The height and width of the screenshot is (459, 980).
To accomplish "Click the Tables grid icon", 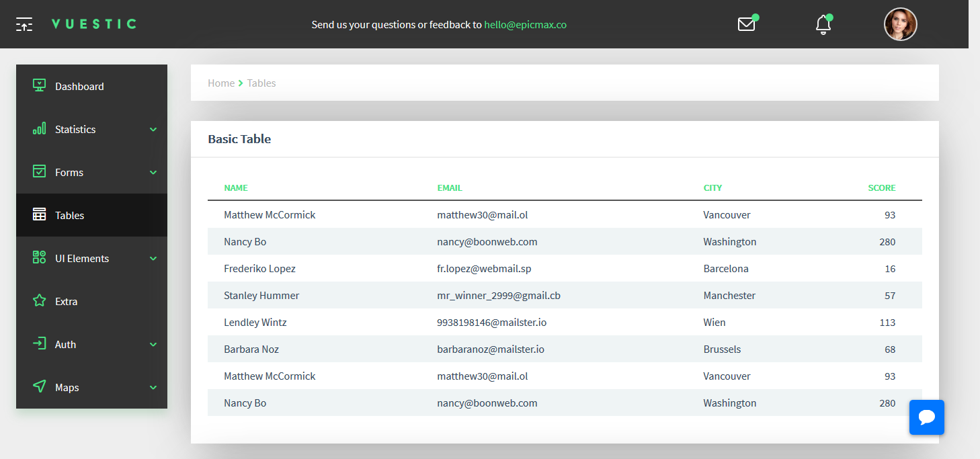I will [40, 214].
